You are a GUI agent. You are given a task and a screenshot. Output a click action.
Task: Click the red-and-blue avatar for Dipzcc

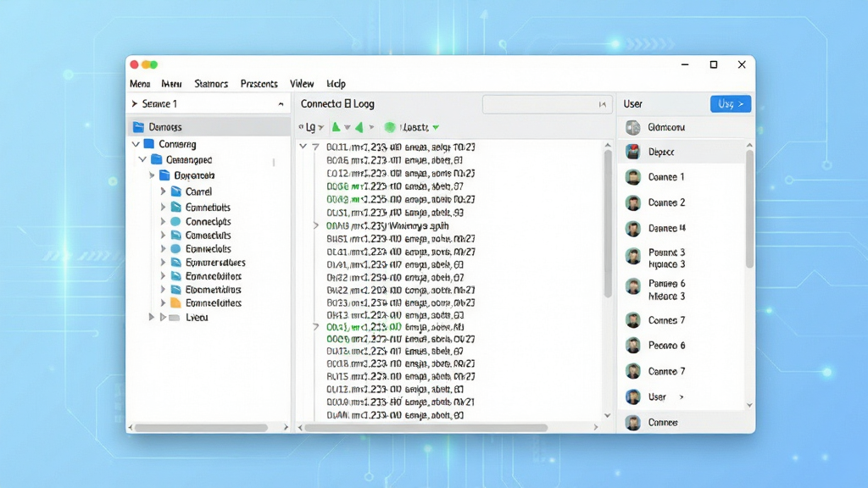pos(633,152)
